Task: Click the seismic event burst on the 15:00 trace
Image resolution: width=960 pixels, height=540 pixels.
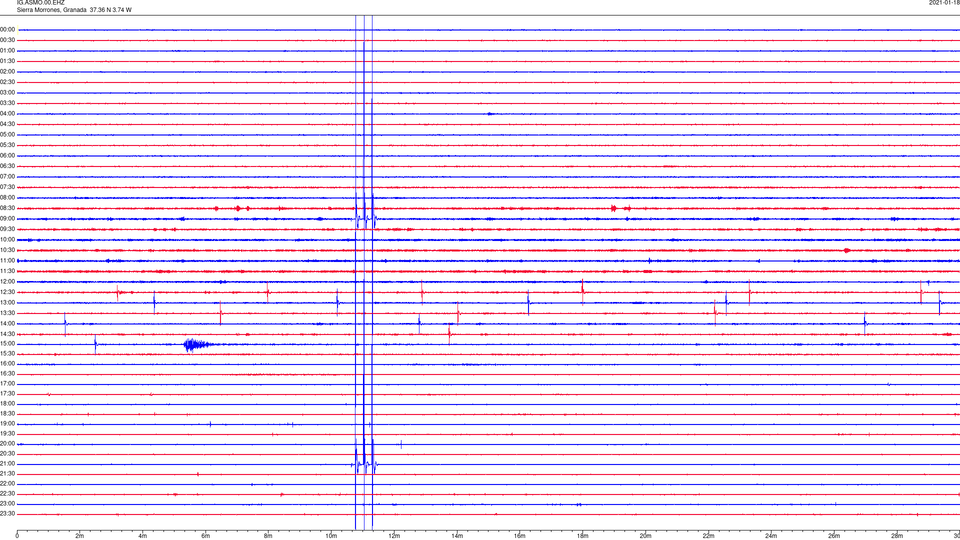Action: [x=197, y=345]
